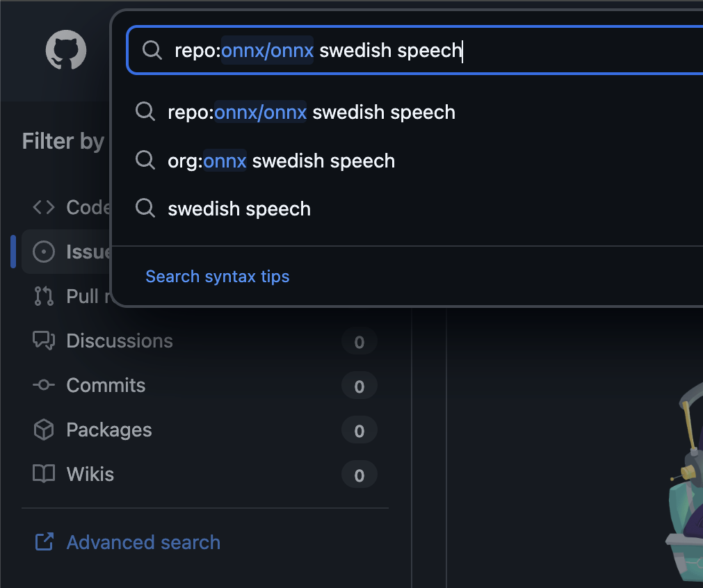Click the Commits result count badge
This screenshot has height=588, width=703.
(x=359, y=386)
